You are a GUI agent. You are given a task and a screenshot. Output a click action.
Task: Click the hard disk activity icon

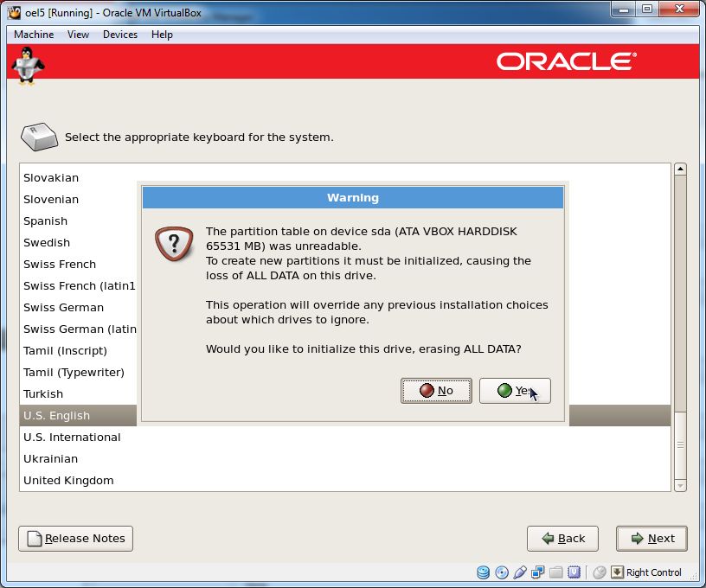click(x=483, y=572)
